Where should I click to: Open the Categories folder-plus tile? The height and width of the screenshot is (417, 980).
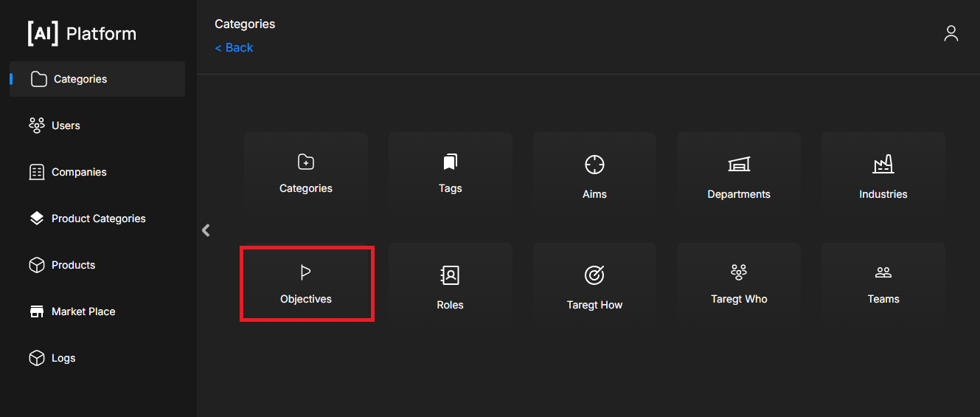(x=306, y=174)
